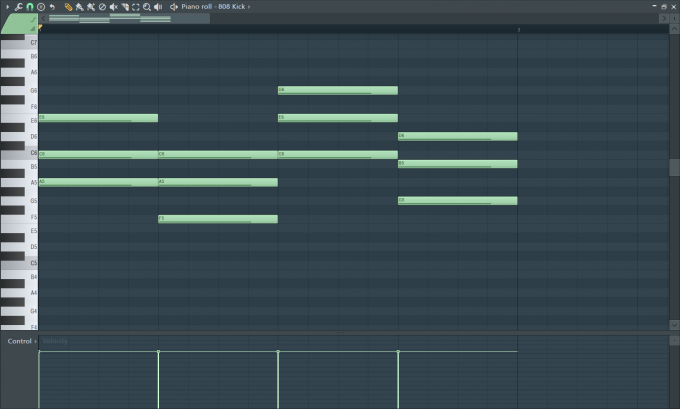
Task: Select the Zoom magnifier tool
Action: click(147, 7)
